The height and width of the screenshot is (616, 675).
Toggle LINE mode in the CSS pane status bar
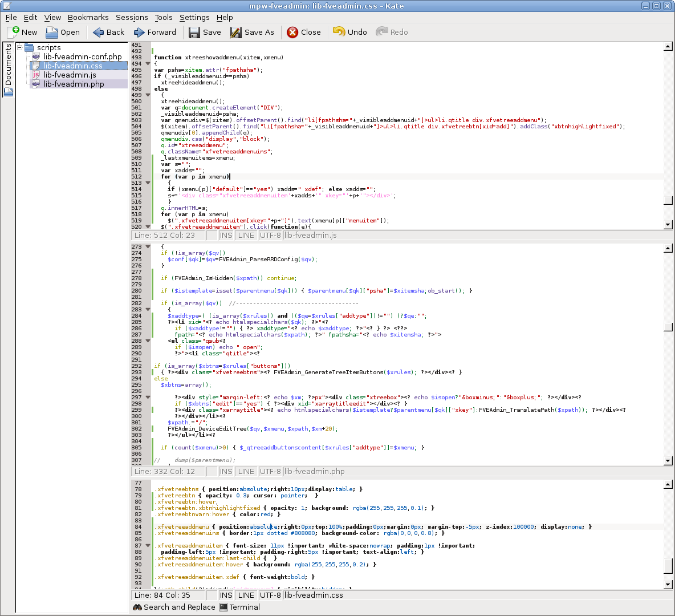(x=246, y=595)
